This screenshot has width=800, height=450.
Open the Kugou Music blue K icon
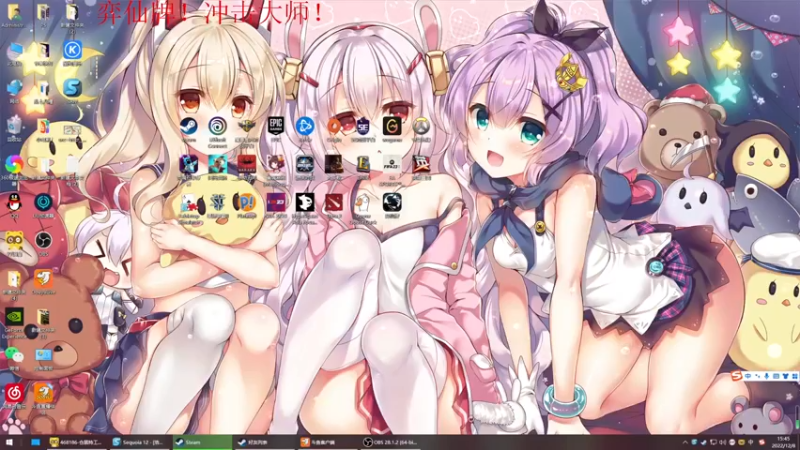72,52
